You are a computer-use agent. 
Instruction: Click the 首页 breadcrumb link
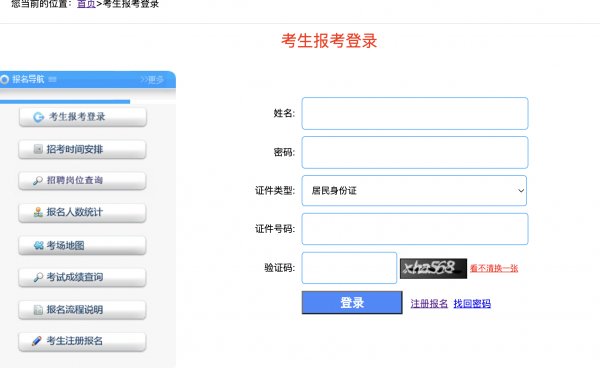86,4
